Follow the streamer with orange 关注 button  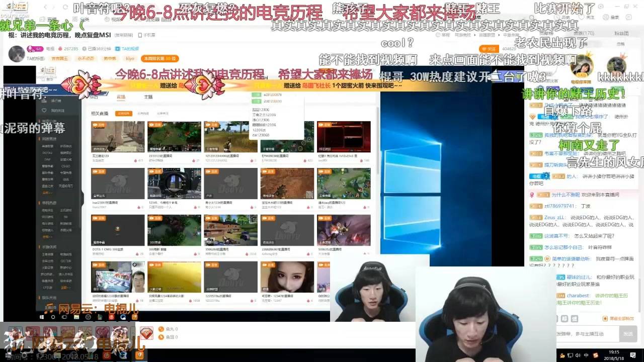[490, 49]
